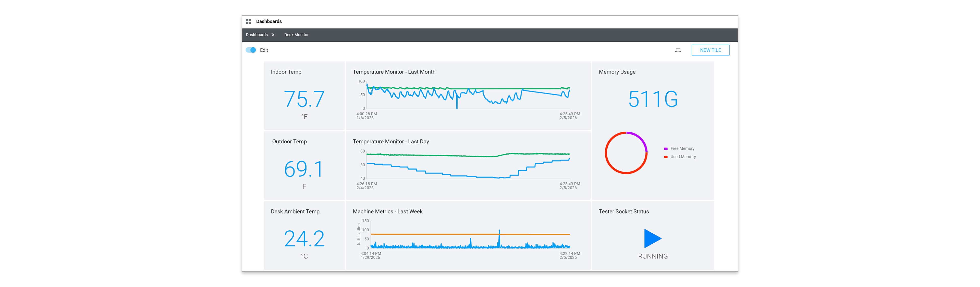The height and width of the screenshot is (287, 980).
Task: Click the Free Memory purple legend swatch
Action: [666, 149]
